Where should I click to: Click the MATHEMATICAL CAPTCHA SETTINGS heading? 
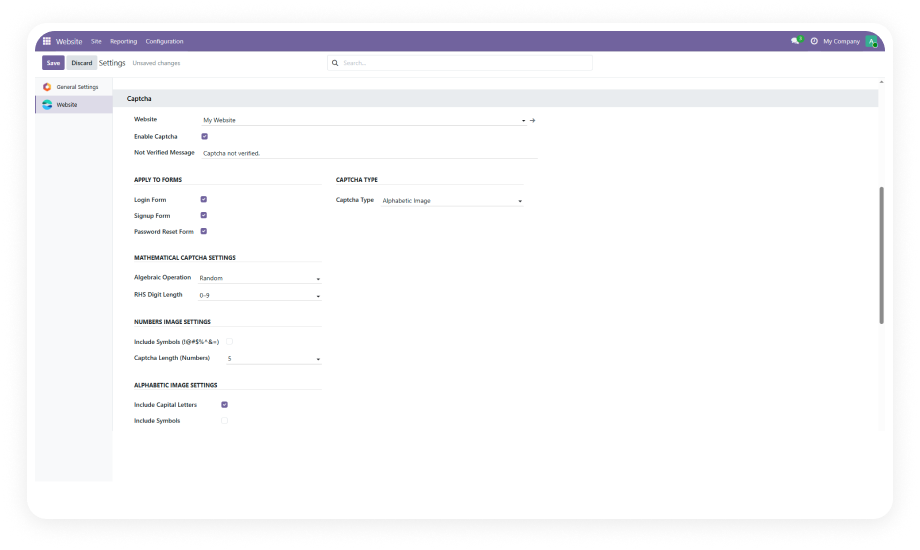(185, 258)
